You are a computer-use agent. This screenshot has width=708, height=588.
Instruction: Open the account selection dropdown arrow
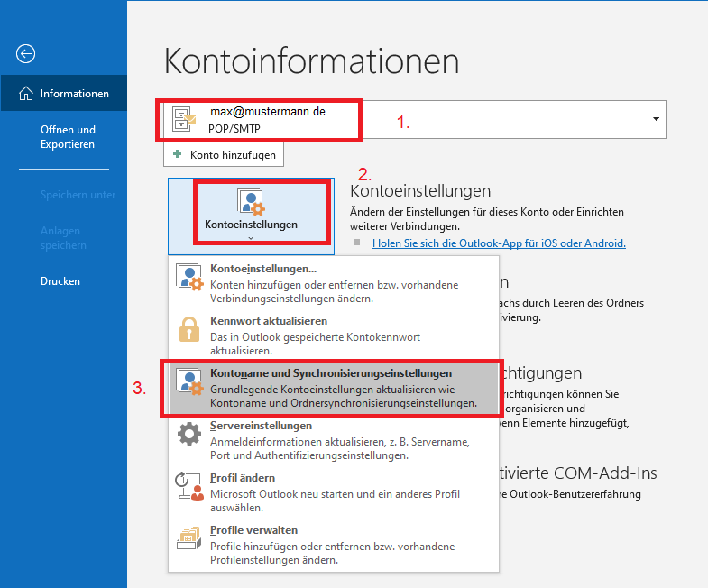[x=656, y=119]
